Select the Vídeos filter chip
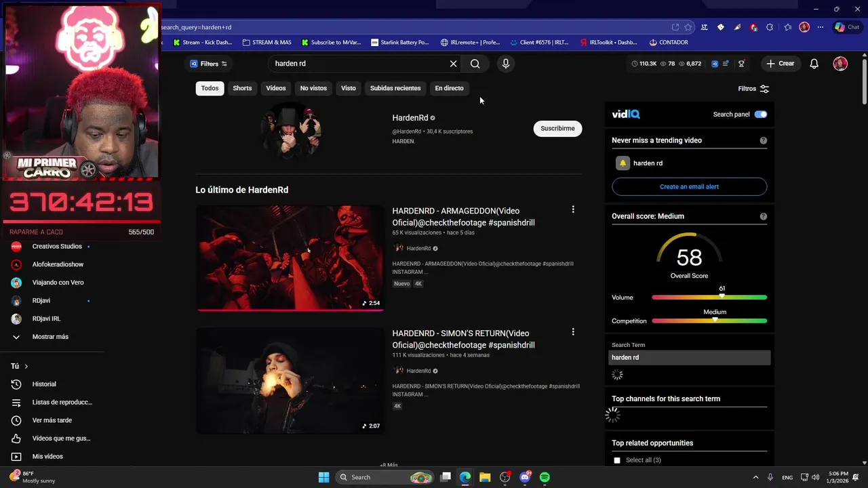 tap(276, 88)
